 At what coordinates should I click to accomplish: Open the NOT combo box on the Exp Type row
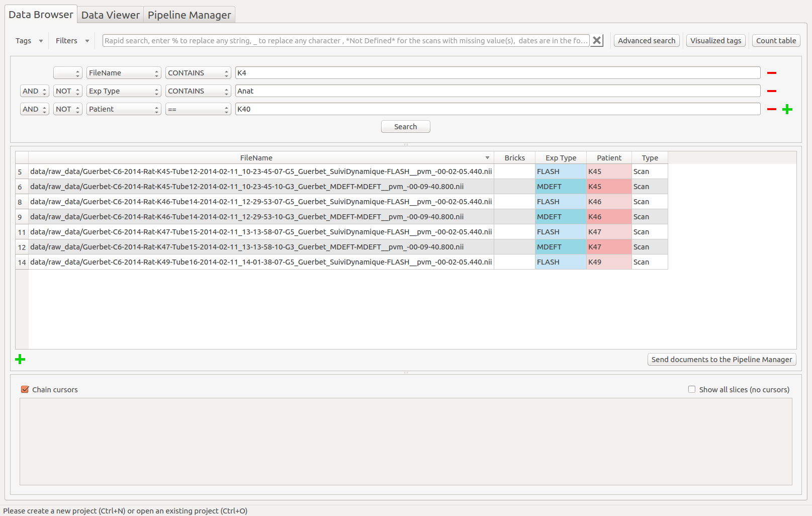[x=68, y=91]
